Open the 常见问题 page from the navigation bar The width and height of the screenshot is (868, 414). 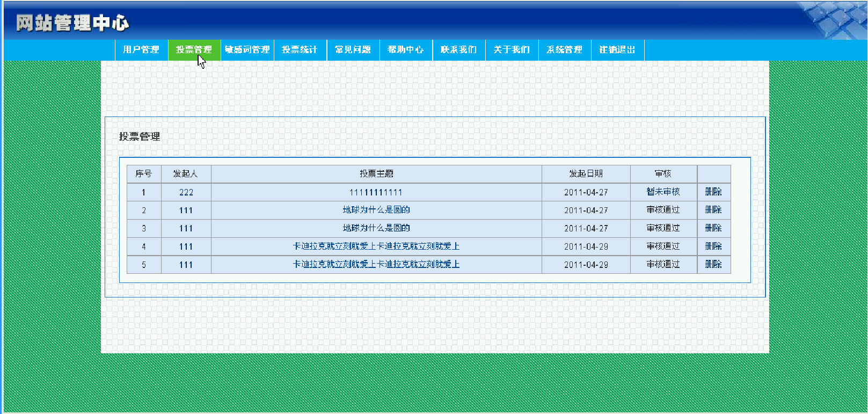coord(353,50)
